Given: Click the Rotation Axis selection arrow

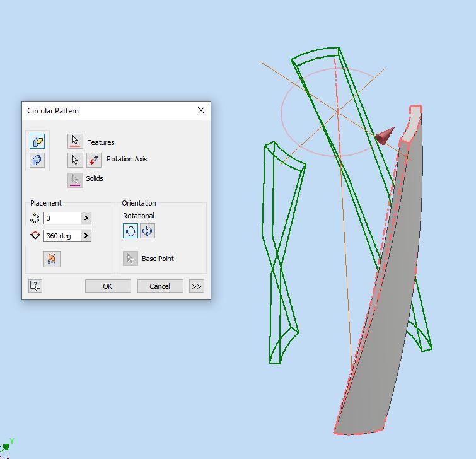Looking at the screenshot, I should pos(75,160).
